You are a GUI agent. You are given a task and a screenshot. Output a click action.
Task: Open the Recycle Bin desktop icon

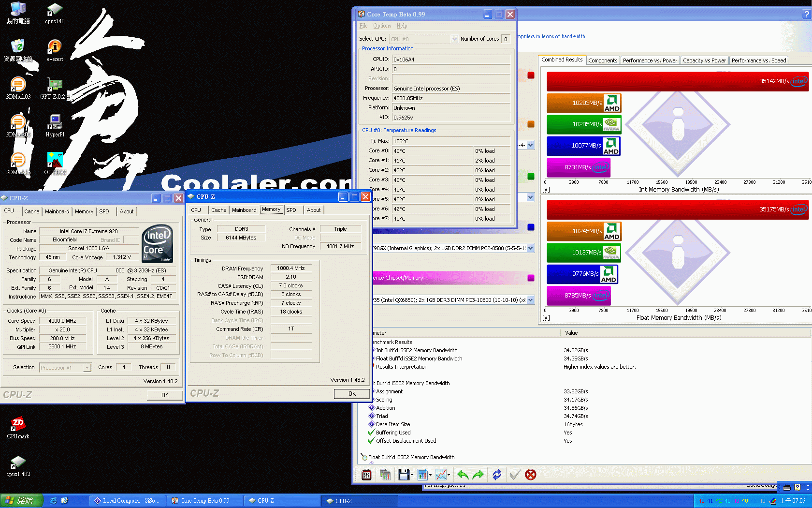18,50
